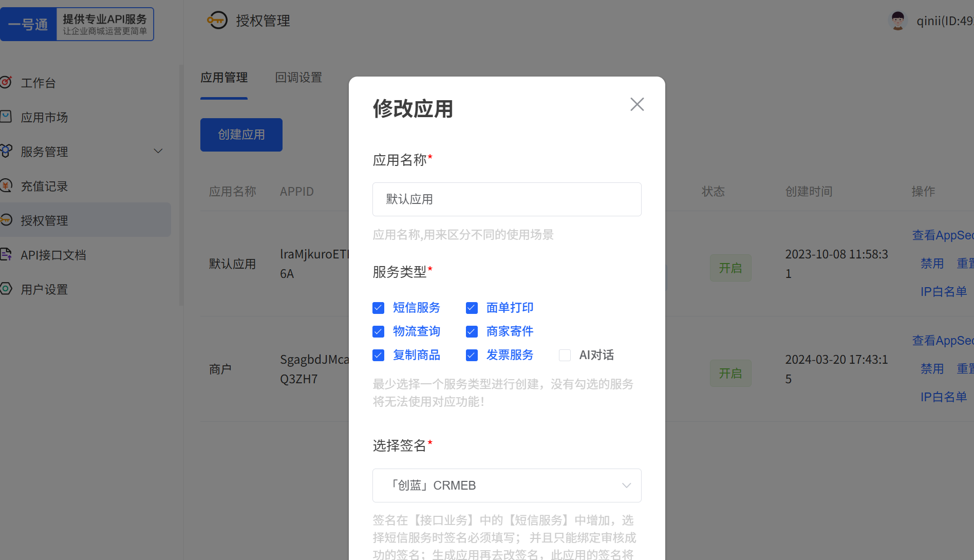The height and width of the screenshot is (560, 974).
Task: Click 禁用 link for 商户 row
Action: [x=932, y=369]
